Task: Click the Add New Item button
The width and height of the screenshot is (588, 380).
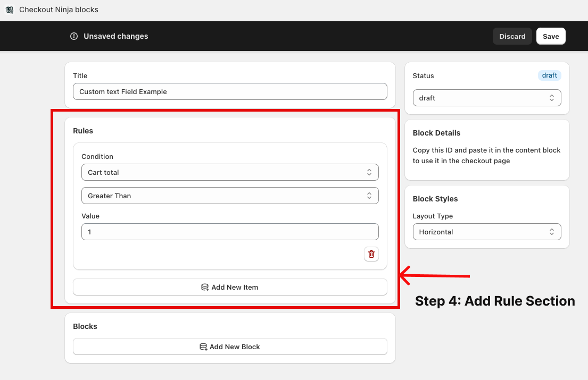Action: pos(230,287)
